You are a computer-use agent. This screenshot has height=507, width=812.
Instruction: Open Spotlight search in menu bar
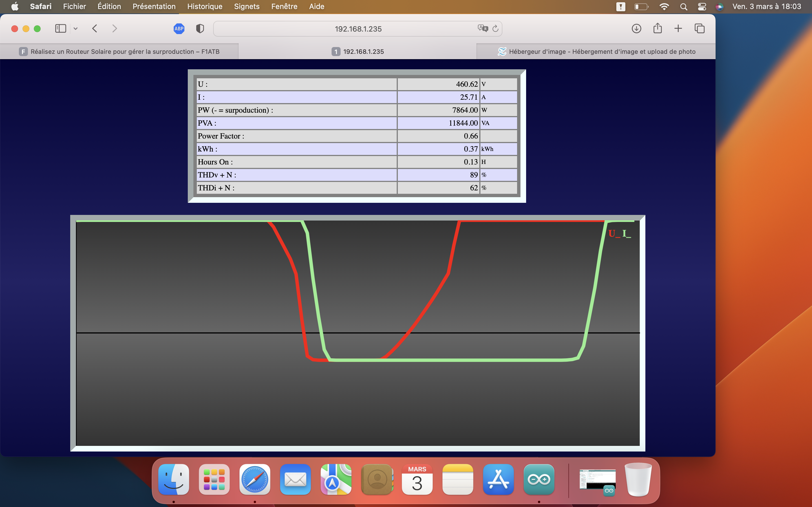683,6
